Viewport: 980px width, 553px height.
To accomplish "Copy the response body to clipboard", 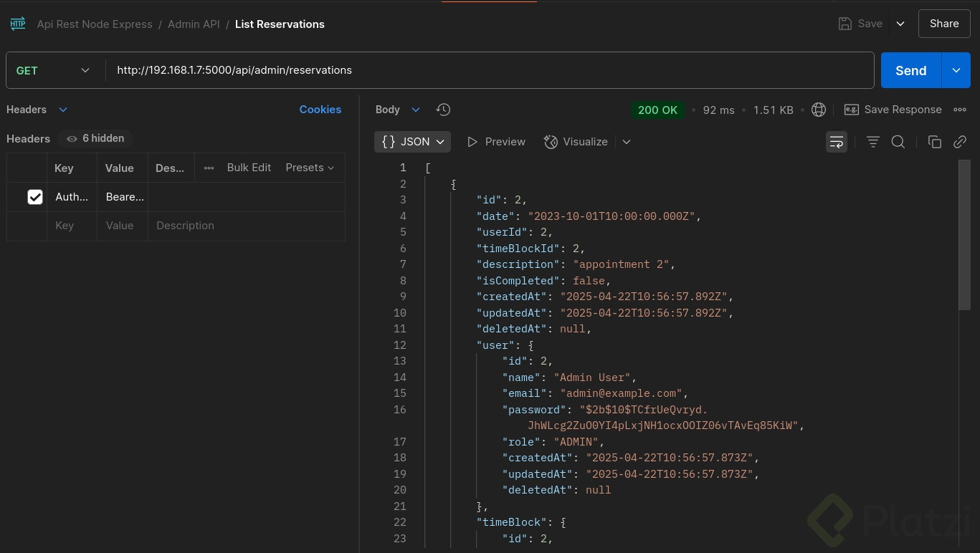I will (934, 142).
